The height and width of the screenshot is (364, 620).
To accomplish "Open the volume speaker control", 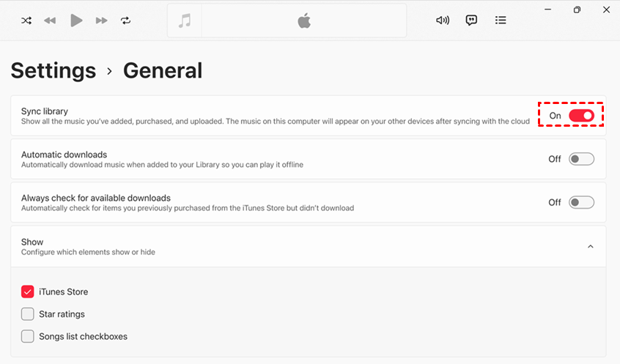I will click(443, 21).
